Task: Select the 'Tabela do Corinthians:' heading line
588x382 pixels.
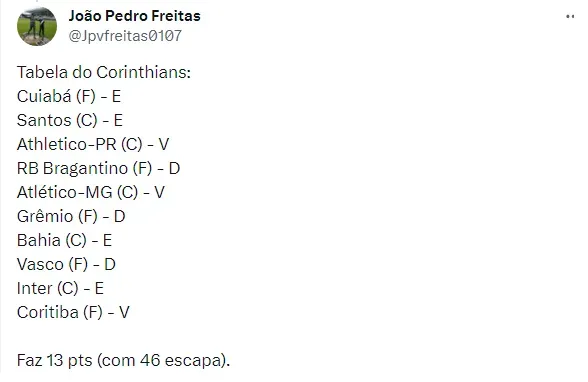Action: pyautogui.click(x=104, y=72)
